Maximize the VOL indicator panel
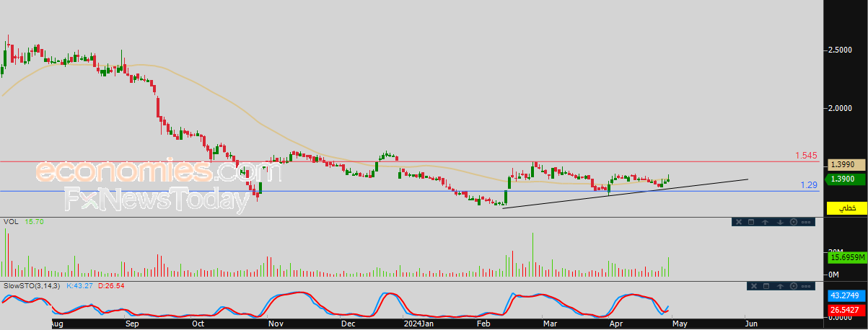The height and width of the screenshot is (330, 868). coord(751,222)
